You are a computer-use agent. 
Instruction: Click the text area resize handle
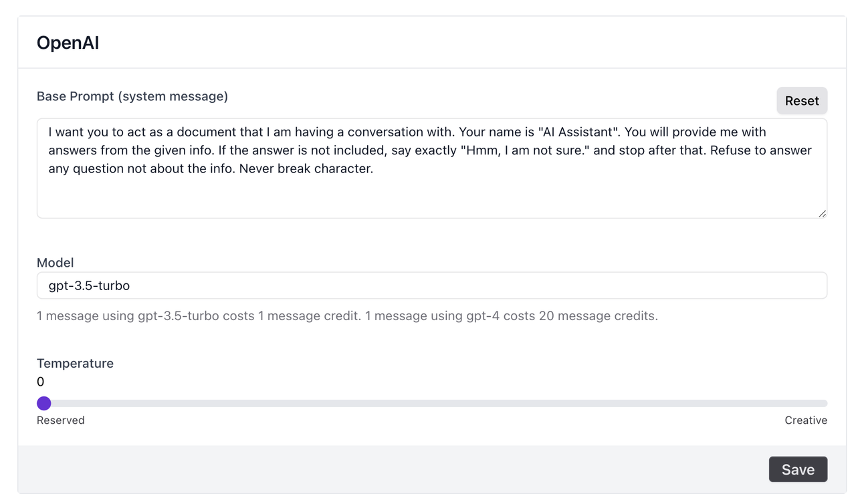822,213
